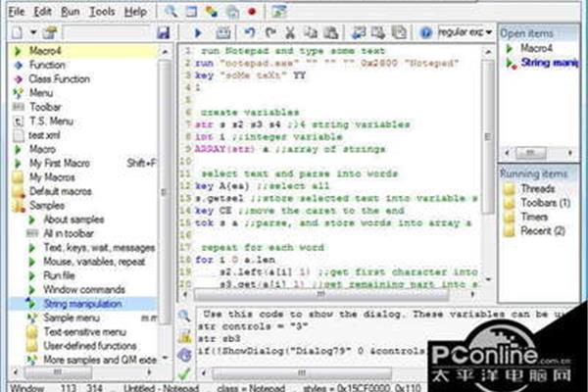Open the Run menu
Viewport: 588px width, 392px height.
click(x=71, y=12)
